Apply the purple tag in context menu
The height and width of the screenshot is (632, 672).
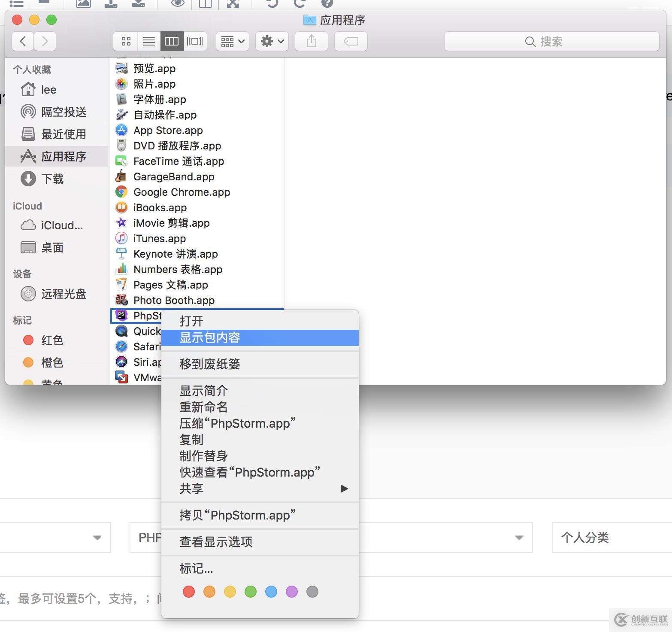[x=292, y=592]
